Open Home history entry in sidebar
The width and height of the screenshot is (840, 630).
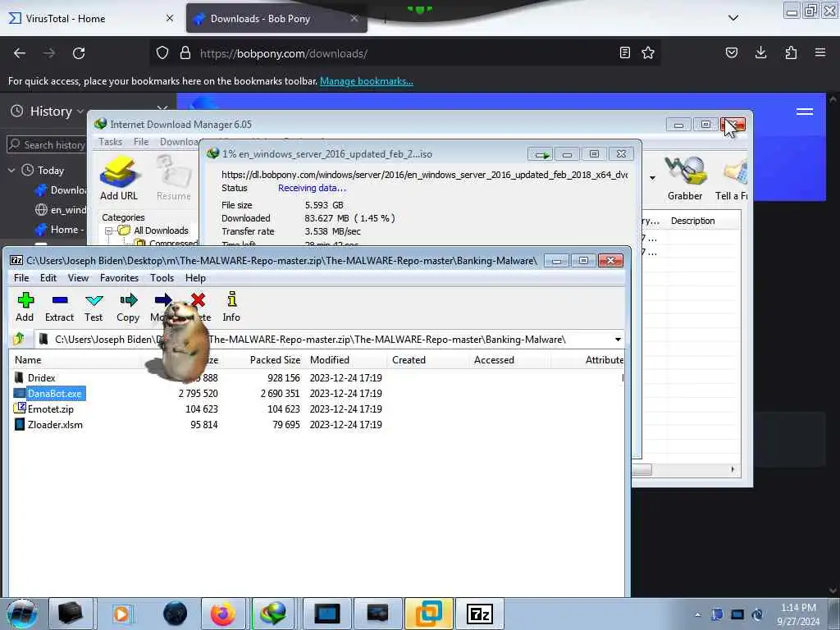pos(60,230)
